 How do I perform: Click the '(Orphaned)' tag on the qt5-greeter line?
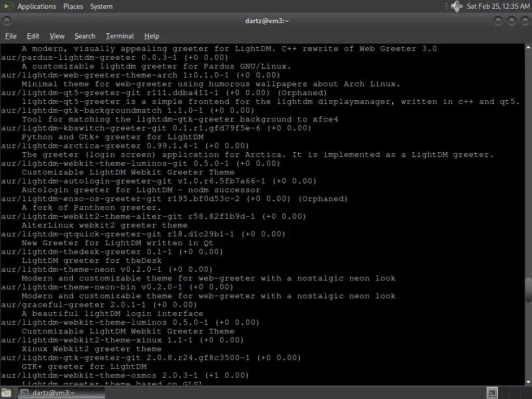(302, 92)
